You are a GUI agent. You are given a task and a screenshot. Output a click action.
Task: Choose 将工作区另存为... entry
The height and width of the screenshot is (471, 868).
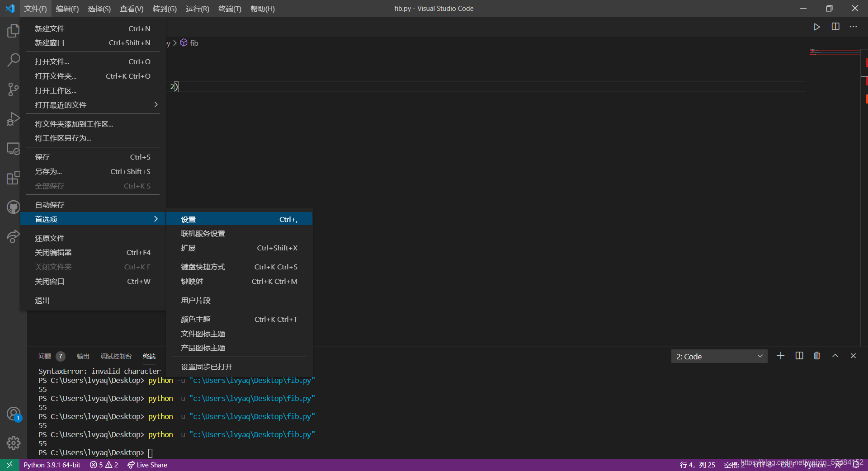pos(93,138)
